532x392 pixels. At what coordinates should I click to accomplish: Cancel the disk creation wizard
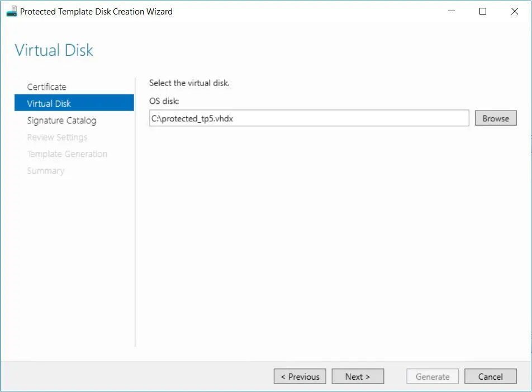pos(490,377)
